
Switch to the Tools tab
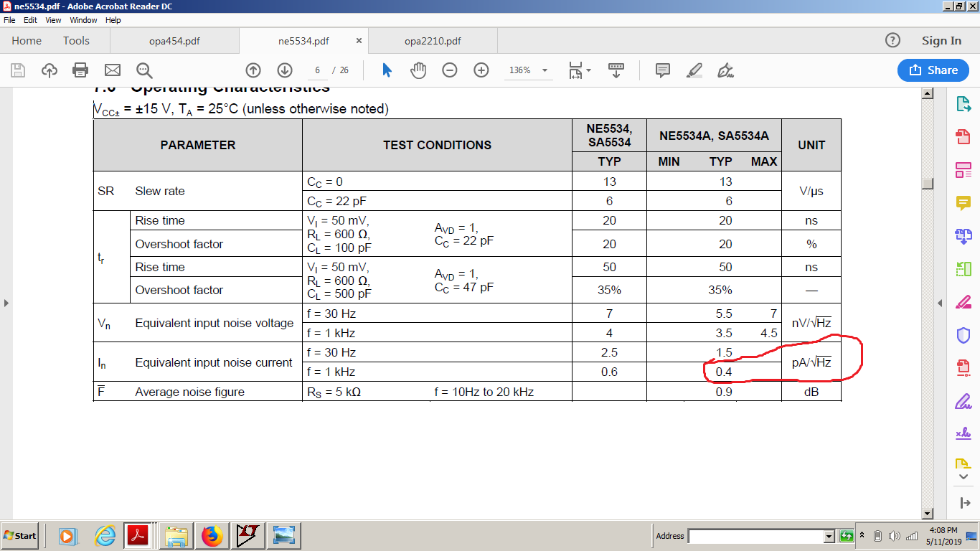coord(76,41)
